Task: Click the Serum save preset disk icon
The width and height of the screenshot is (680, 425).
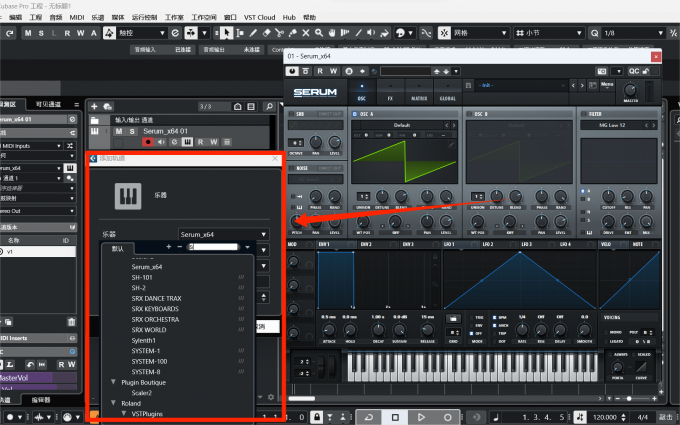Action: point(468,85)
